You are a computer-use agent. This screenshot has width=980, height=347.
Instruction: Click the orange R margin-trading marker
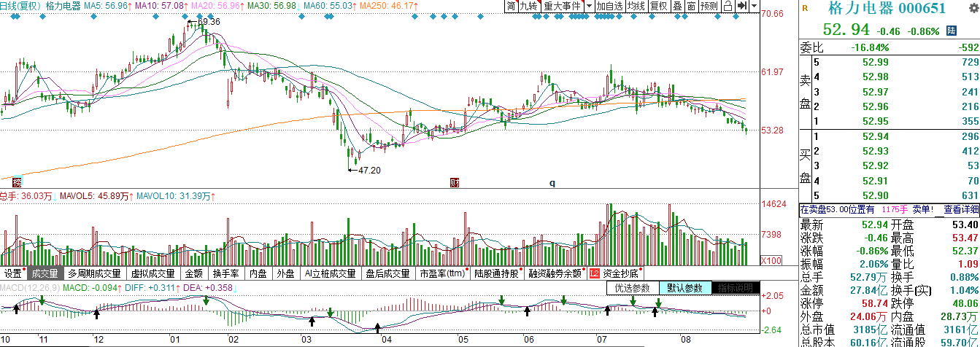point(805,9)
